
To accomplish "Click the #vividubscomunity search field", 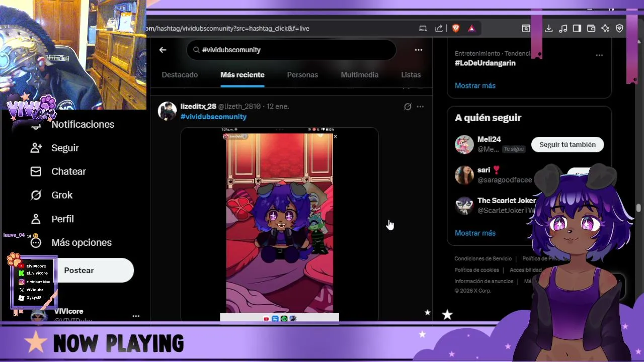I will [x=291, y=50].
